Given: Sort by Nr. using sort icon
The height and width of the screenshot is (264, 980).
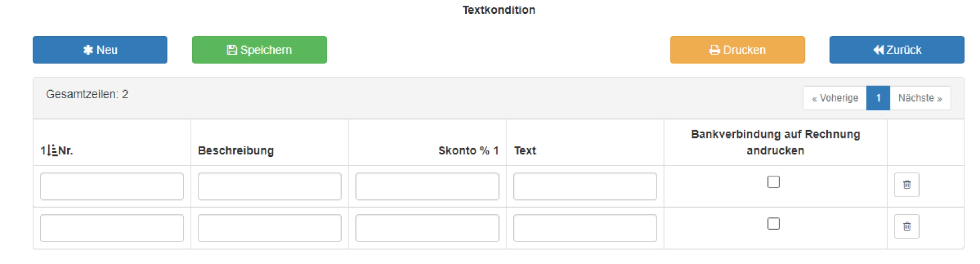Looking at the screenshot, I should [x=49, y=151].
